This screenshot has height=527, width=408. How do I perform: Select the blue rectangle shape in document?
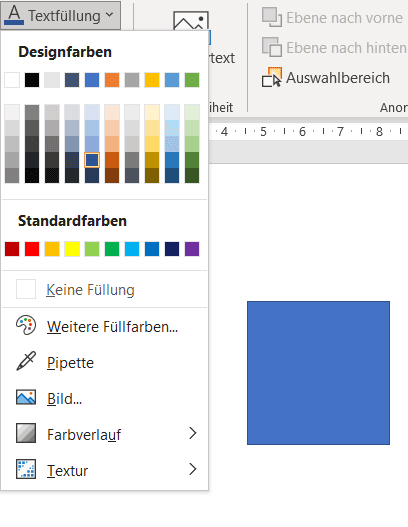[318, 373]
